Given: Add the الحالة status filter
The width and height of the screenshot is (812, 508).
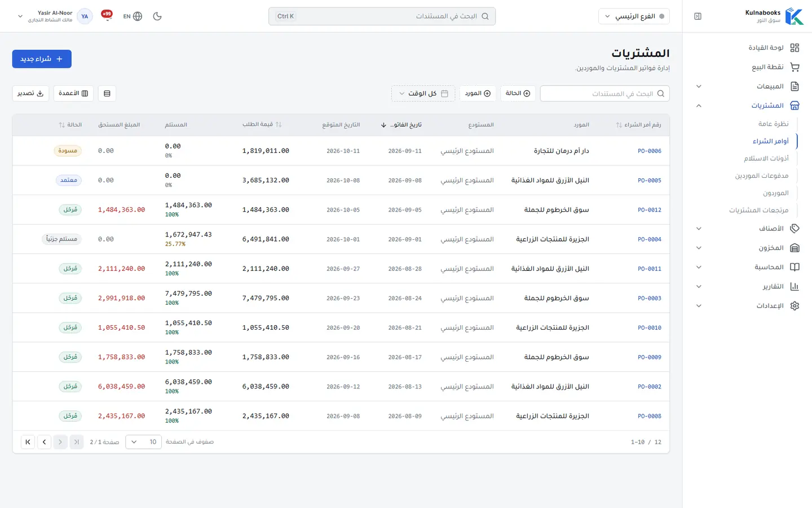Looking at the screenshot, I should [x=518, y=94].
